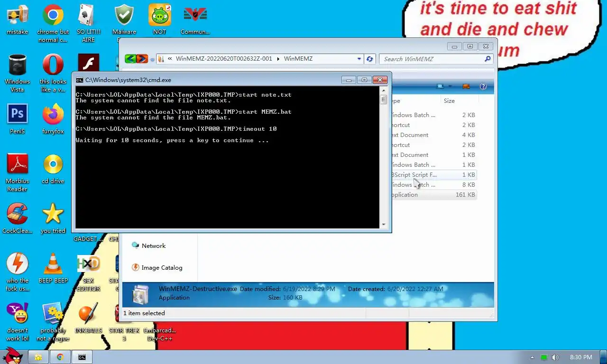Select the Application 161 KB file row
Image resolution: width=607 pixels, height=364 pixels.
coord(432,195)
